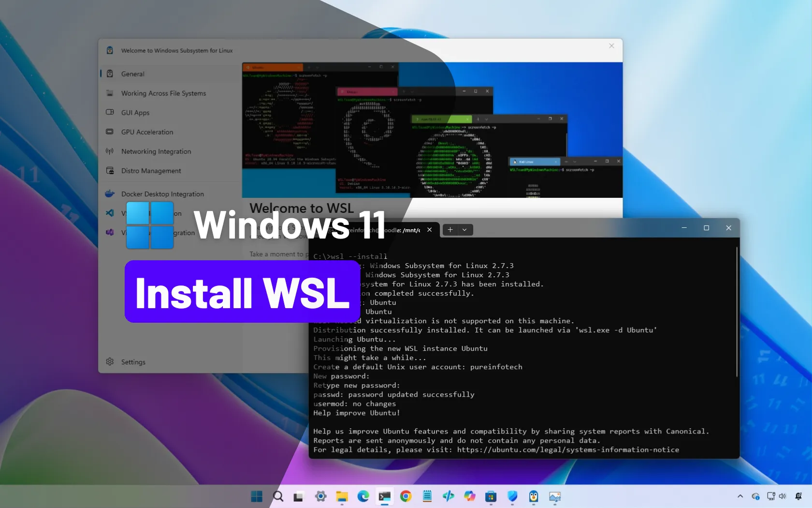The height and width of the screenshot is (508, 812).
Task: Open taskbar Search magnifier
Action: (278, 496)
